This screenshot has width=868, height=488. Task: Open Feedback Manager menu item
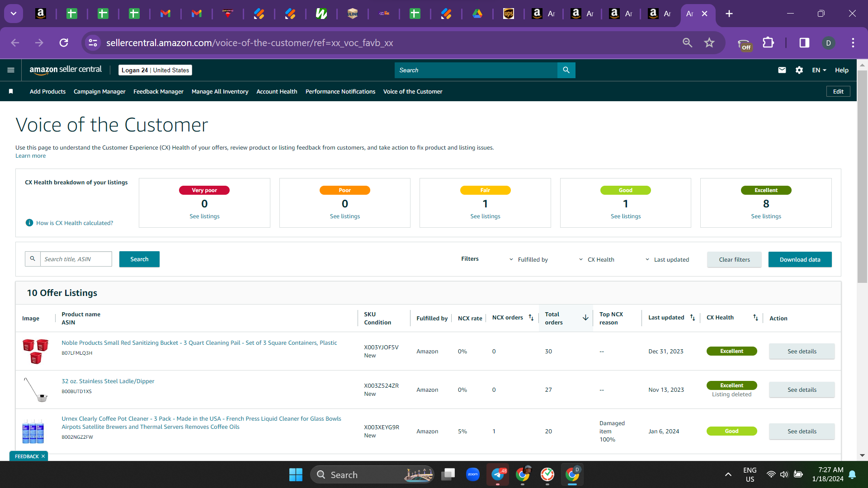(158, 91)
